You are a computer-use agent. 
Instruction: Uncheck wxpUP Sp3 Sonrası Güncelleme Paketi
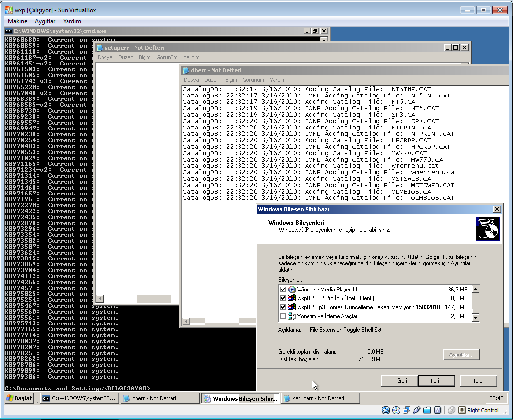point(283,307)
